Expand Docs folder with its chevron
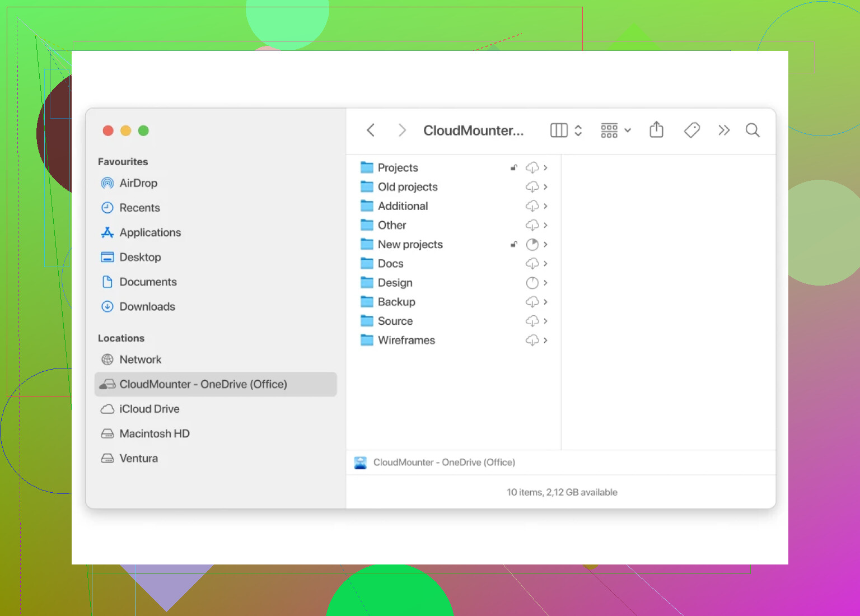The height and width of the screenshot is (616, 860). pos(545,263)
